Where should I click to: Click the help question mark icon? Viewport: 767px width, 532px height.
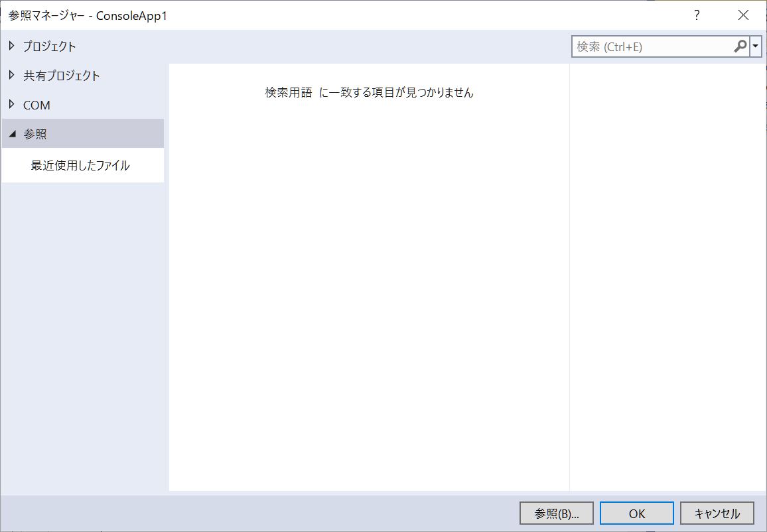696,15
